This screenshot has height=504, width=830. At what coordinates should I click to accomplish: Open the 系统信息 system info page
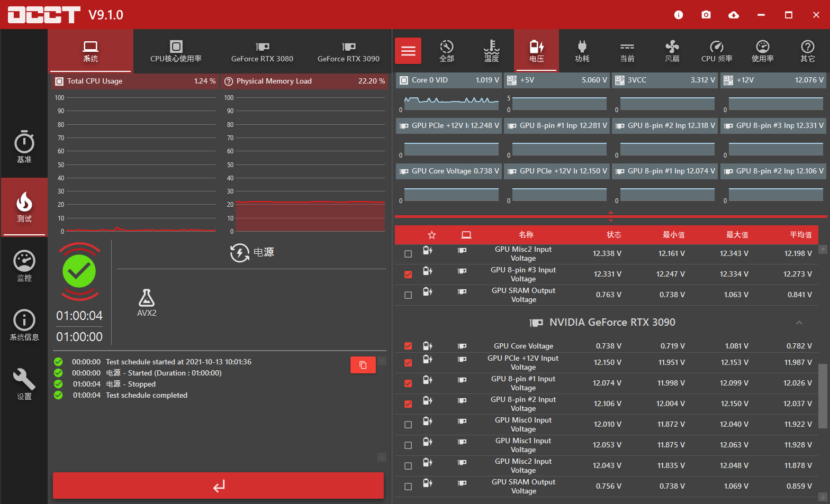tap(24, 325)
